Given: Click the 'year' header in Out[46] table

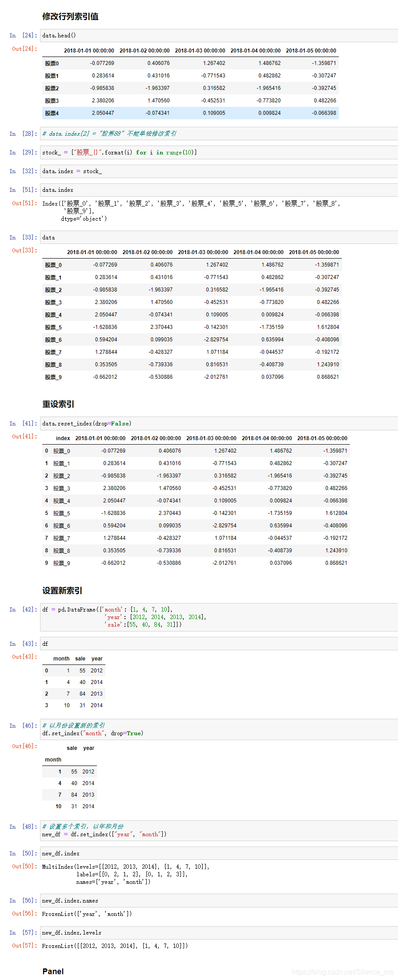Looking at the screenshot, I should [88, 748].
